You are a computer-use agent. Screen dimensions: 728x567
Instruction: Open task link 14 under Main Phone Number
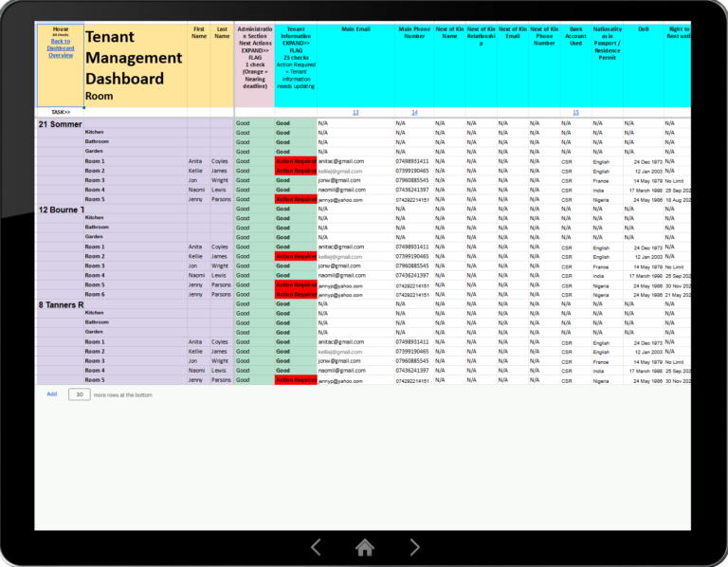pos(414,113)
